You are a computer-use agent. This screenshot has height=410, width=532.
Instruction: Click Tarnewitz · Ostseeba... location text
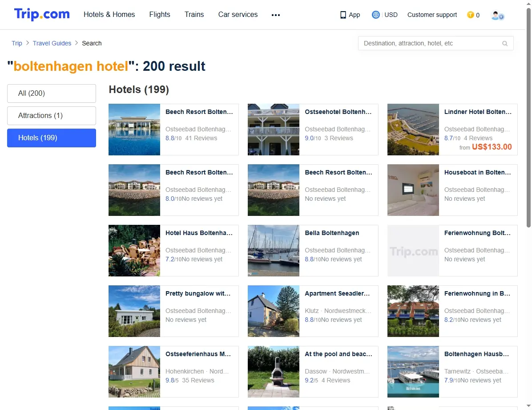pos(476,371)
